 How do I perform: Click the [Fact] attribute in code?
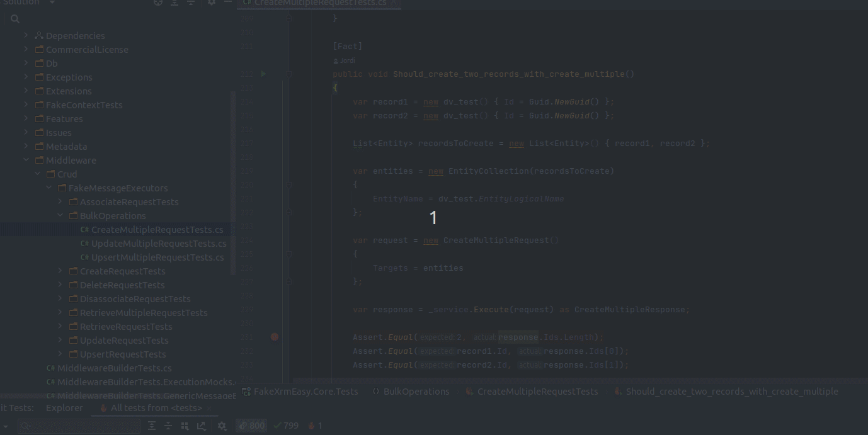coord(348,47)
